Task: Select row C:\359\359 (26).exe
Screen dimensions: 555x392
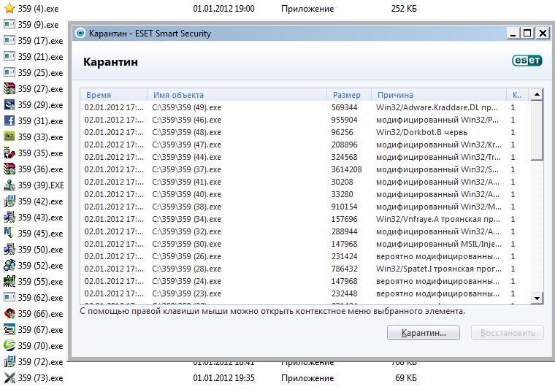Action: (305, 256)
